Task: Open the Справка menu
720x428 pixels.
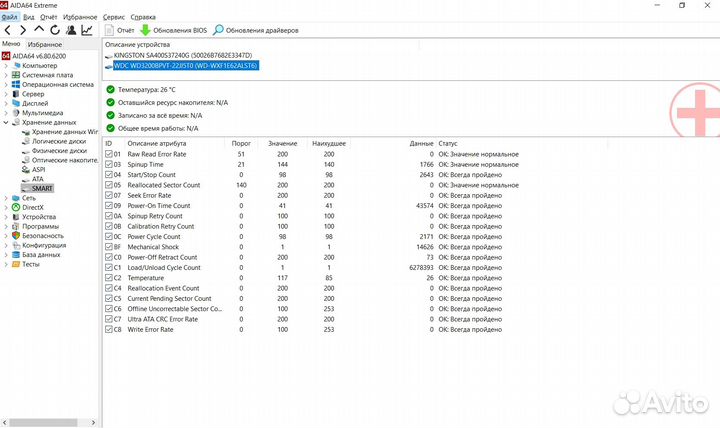Action: (x=143, y=17)
